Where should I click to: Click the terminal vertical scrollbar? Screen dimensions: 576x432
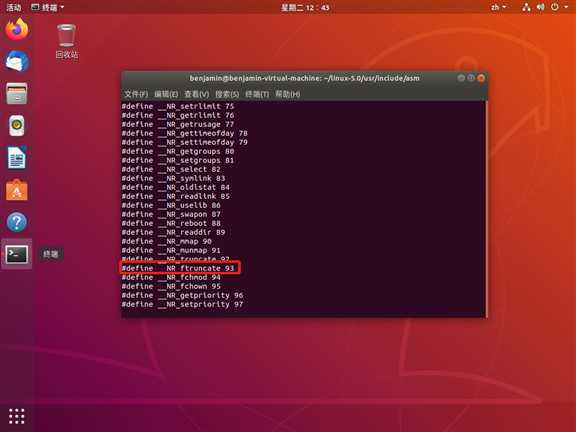click(486, 209)
